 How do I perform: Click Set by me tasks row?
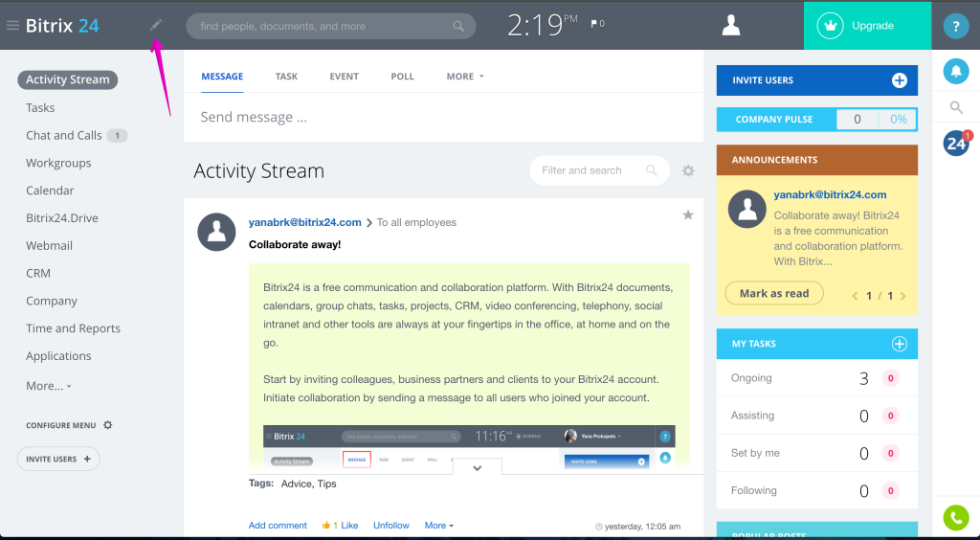tap(817, 453)
